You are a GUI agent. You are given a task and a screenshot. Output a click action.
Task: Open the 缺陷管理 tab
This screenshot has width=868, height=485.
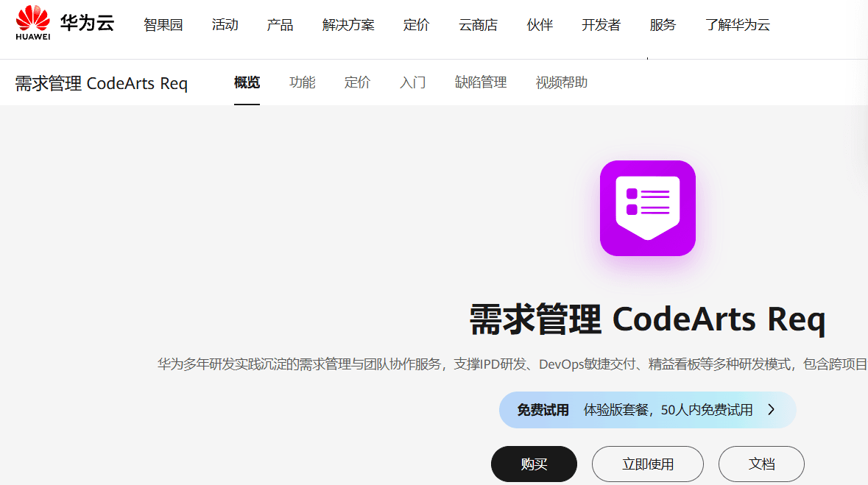pos(481,82)
